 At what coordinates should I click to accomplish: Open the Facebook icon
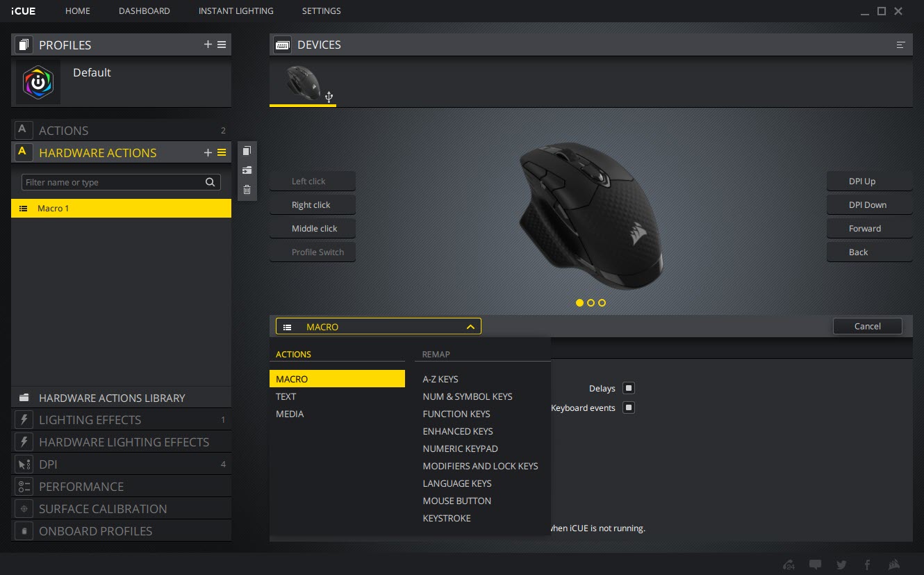[867, 565]
